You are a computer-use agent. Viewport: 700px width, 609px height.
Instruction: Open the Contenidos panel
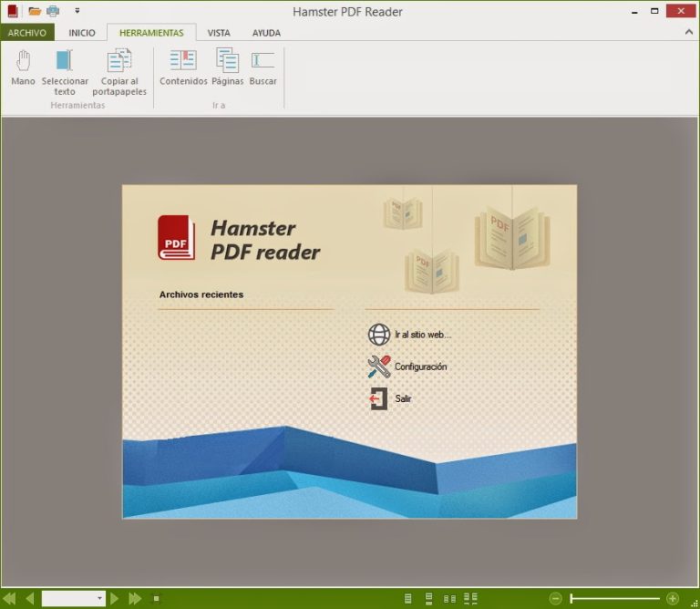click(x=183, y=67)
